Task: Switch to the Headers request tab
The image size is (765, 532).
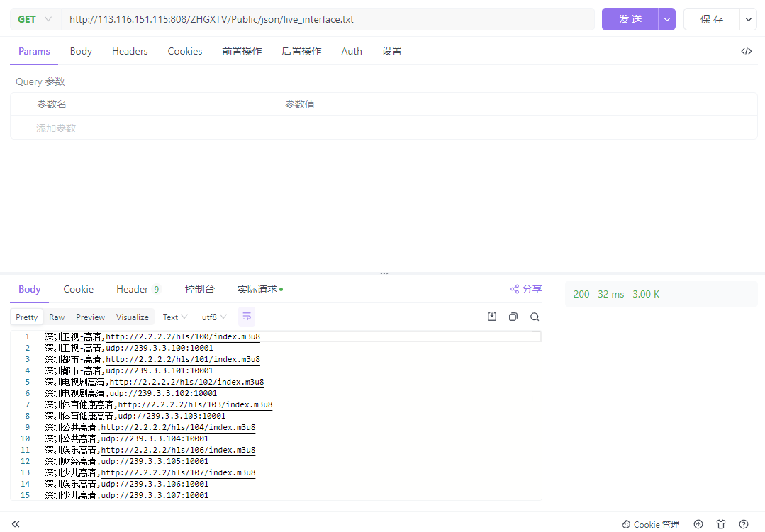Action: [x=129, y=51]
